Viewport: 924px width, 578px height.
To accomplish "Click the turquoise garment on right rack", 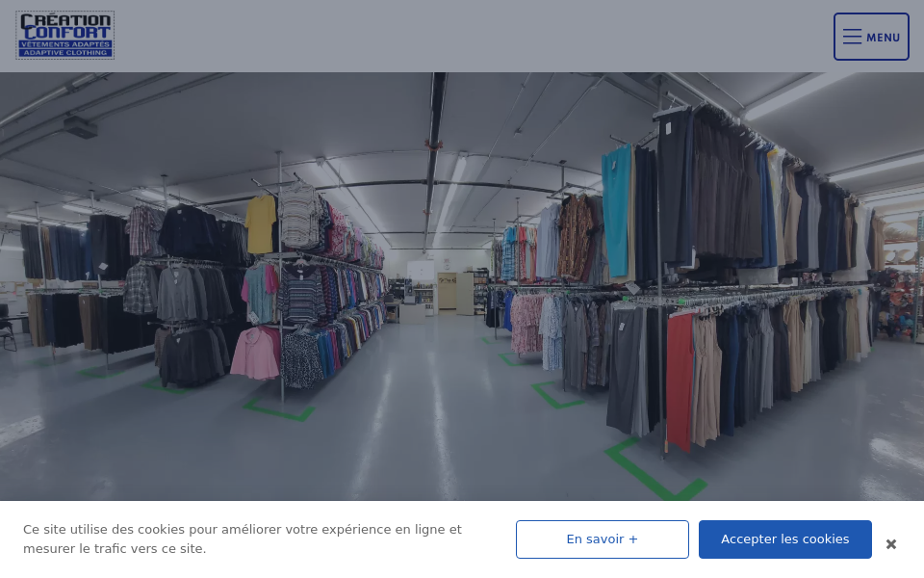I will coord(616,210).
